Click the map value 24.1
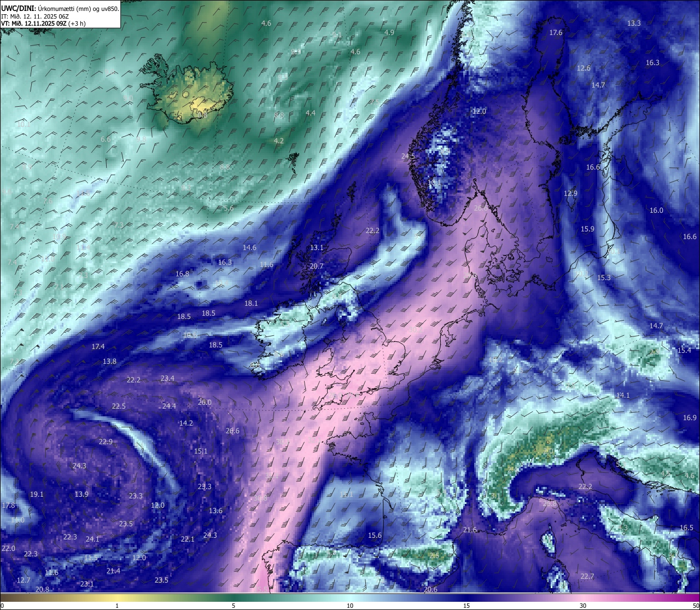This screenshot has height=610, width=700. pyautogui.click(x=92, y=539)
